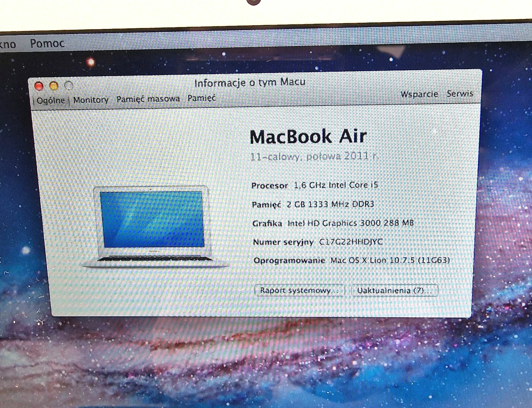Screen dimensions: 532x408
Task: Click the serial number C17G22HHDJYC
Action: pyautogui.click(x=351, y=242)
